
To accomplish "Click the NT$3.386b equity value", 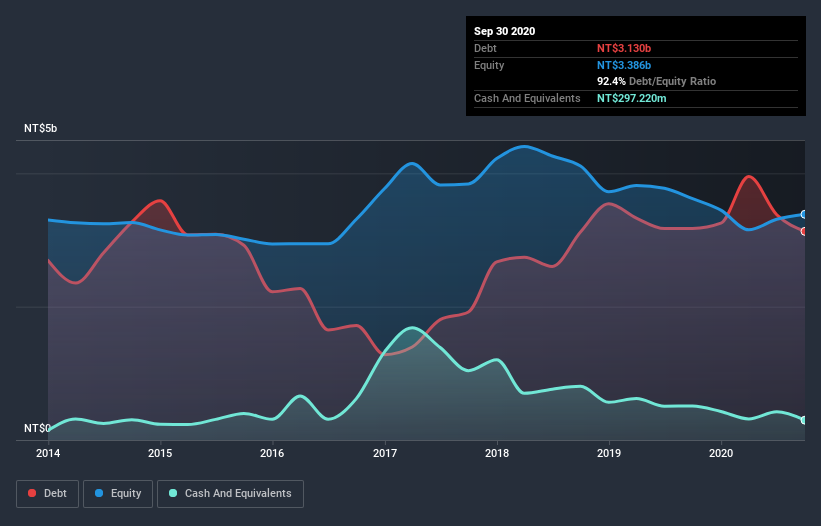I will click(x=624, y=65).
